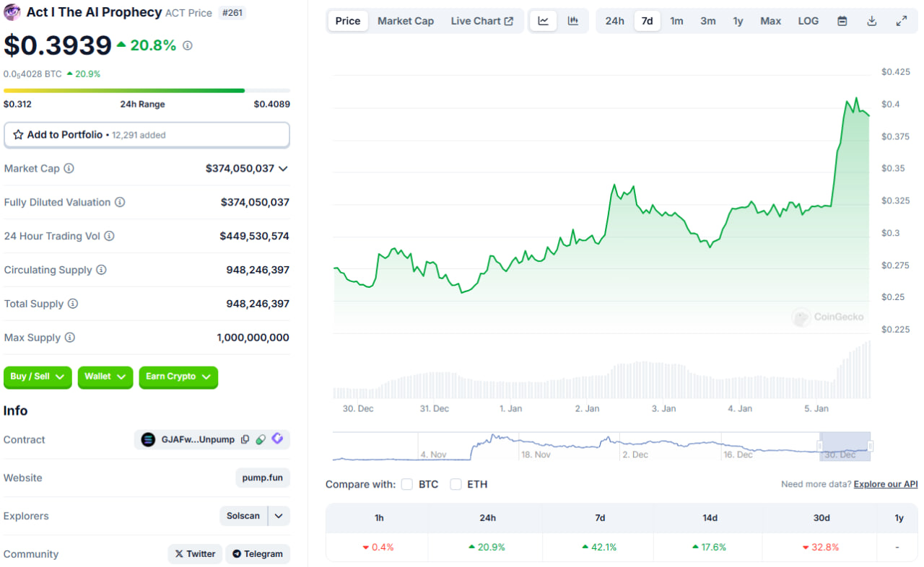Open Total Supply info icon
This screenshot has width=924, height=567.
(x=73, y=304)
